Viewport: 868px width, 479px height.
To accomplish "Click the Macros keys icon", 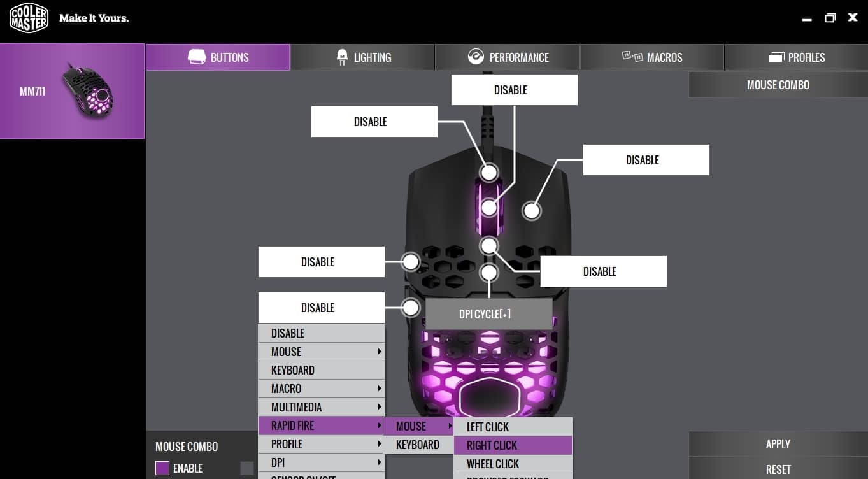I will pyautogui.click(x=632, y=56).
